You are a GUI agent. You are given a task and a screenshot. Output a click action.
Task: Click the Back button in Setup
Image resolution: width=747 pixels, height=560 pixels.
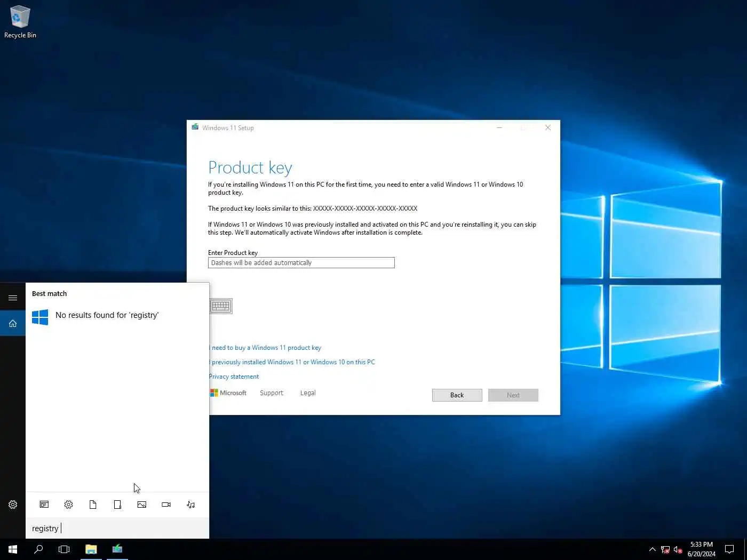(457, 395)
